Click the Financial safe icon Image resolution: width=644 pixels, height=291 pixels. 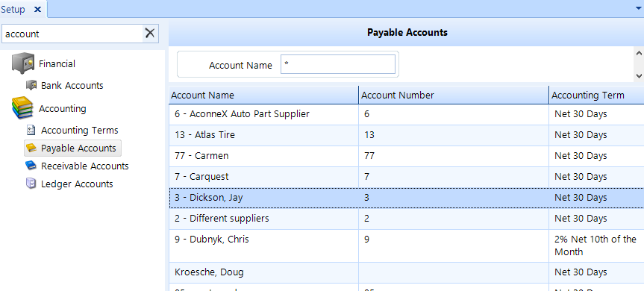pos(23,63)
